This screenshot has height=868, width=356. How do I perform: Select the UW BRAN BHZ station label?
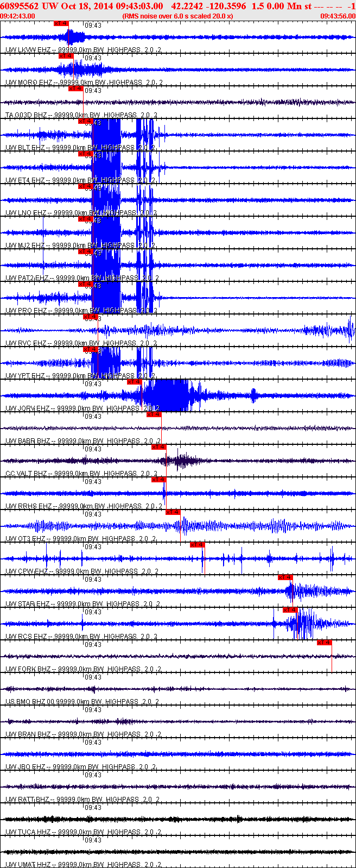(x=28, y=734)
